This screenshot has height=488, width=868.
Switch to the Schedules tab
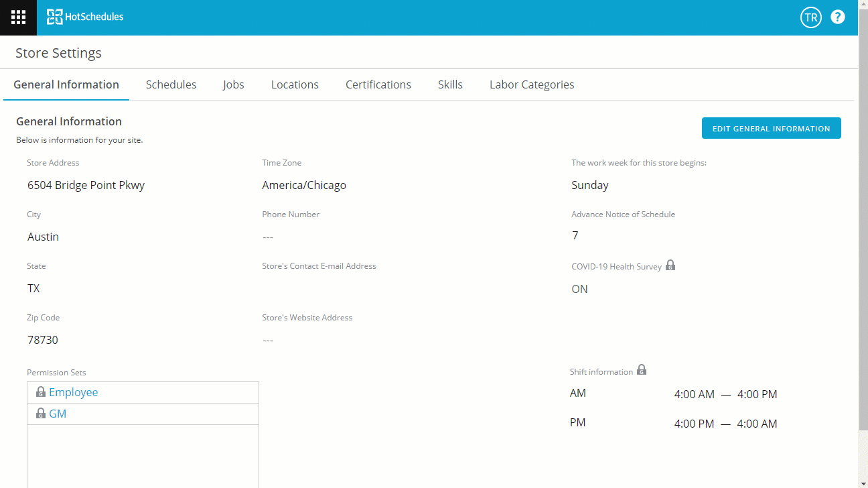(171, 84)
